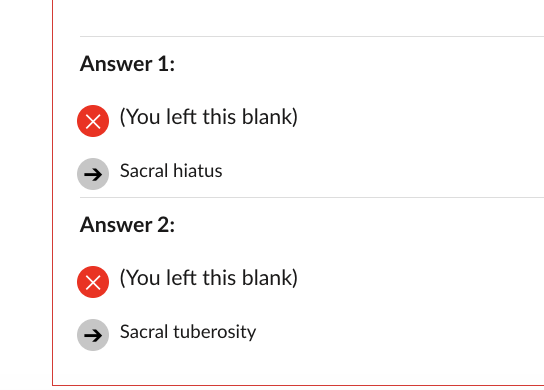Click the word 'Sacral' in the Answer 2 key

click(144, 332)
